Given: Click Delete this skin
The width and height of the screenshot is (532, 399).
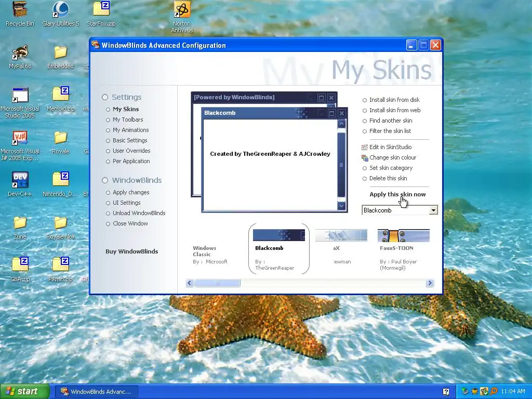Looking at the screenshot, I should pyautogui.click(x=384, y=179).
